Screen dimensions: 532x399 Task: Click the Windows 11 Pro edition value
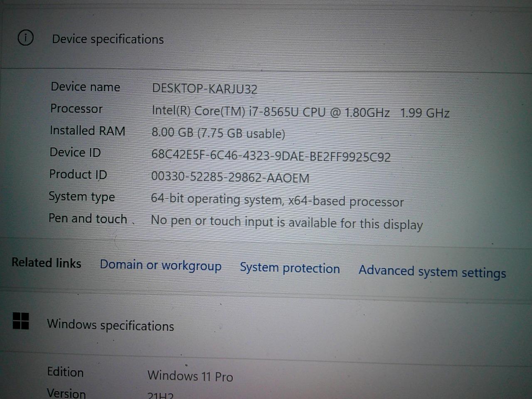[190, 376]
